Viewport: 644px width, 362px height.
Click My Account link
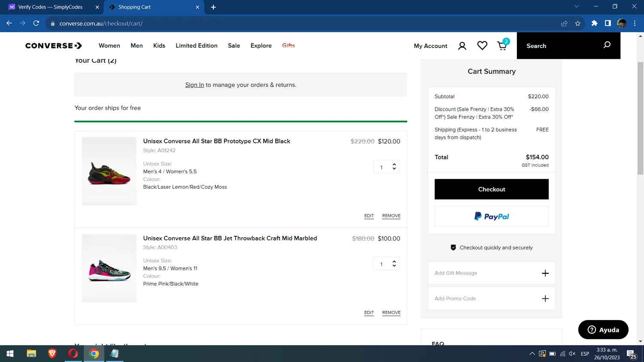pyautogui.click(x=430, y=46)
